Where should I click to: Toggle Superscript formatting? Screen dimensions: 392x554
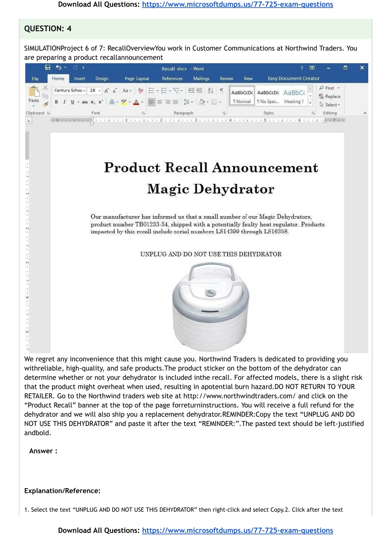pyautogui.click(x=101, y=102)
